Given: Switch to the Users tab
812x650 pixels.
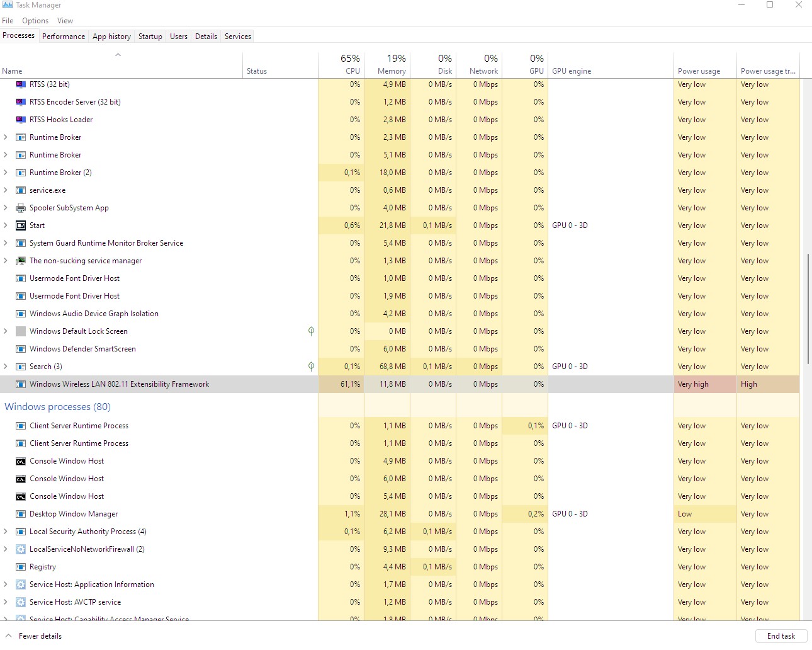Looking at the screenshot, I should (179, 37).
